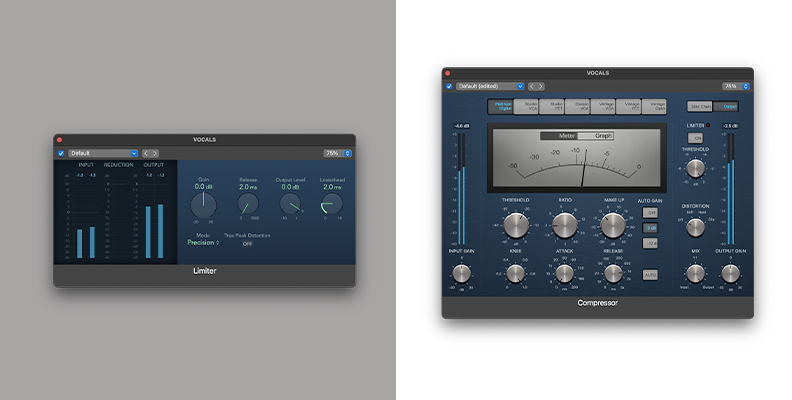The image size is (792, 400).
Task: Go to next preset in Compressor
Action: 541,86
